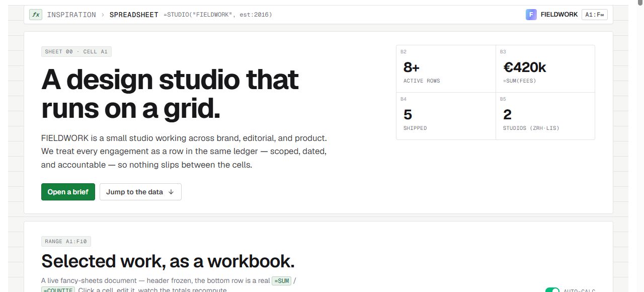The image size is (644, 292).
Task: Select the 2 Studios (ZRH·LIS) cell
Action: pos(545,116)
